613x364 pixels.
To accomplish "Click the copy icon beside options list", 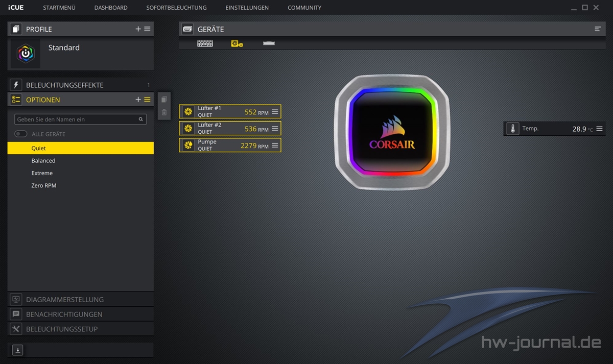I will 164,100.
